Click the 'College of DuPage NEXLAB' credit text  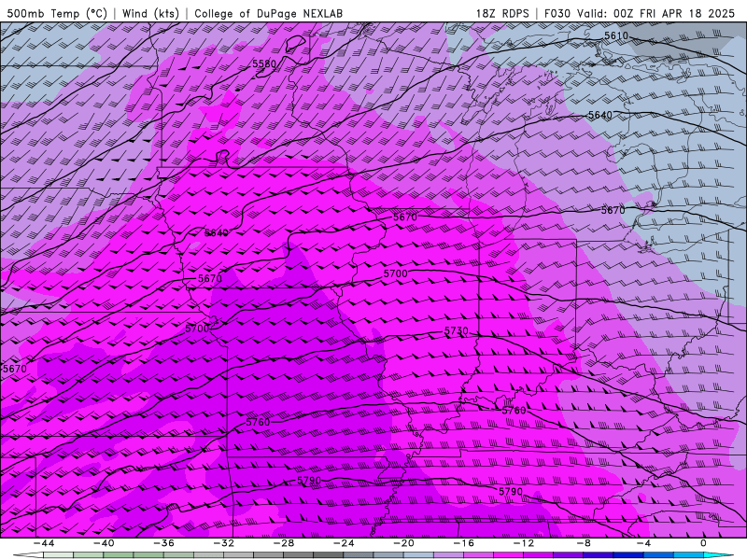(268, 13)
